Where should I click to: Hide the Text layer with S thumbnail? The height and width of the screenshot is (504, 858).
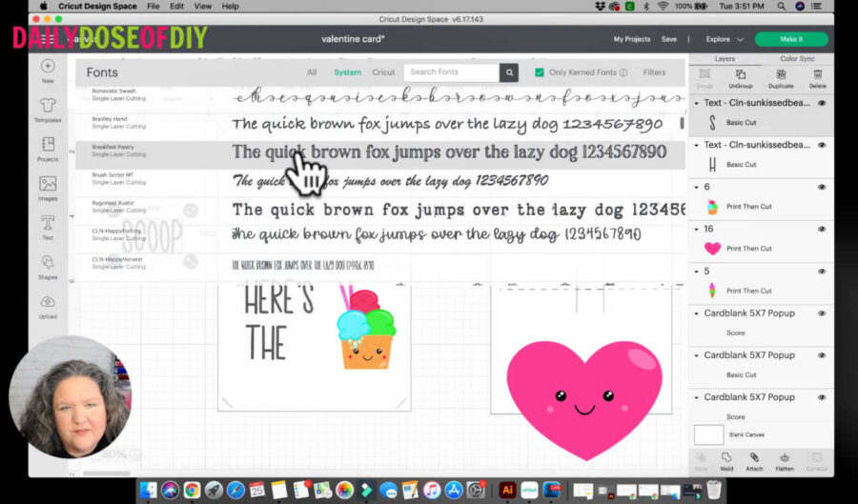point(822,103)
